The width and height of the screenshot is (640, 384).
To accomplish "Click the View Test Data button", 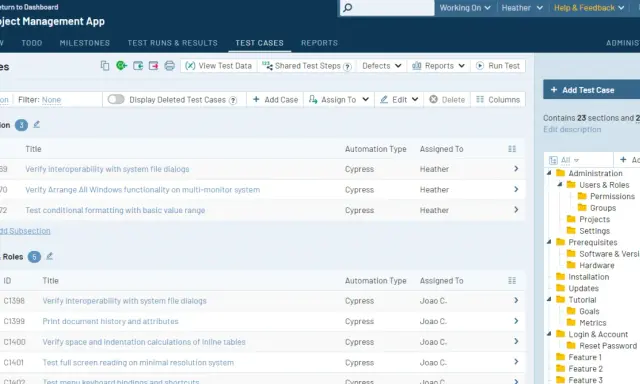I will tap(218, 66).
